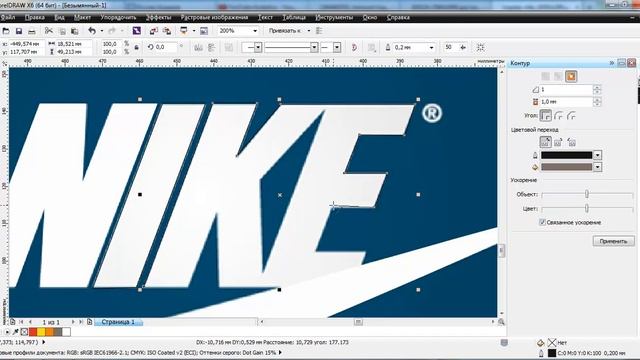The image size is (640, 360).
Task: Click the black outline color swatch in docker
Action: click(x=567, y=155)
